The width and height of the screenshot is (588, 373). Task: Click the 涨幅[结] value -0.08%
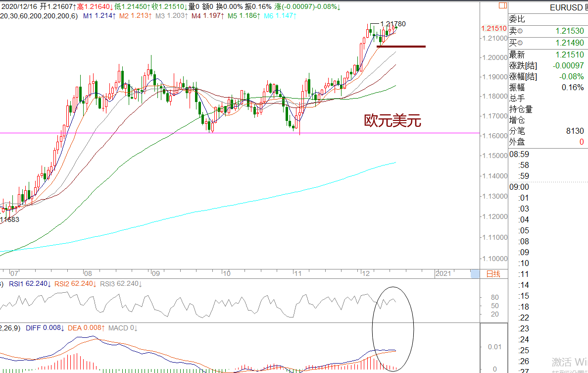[572, 77]
